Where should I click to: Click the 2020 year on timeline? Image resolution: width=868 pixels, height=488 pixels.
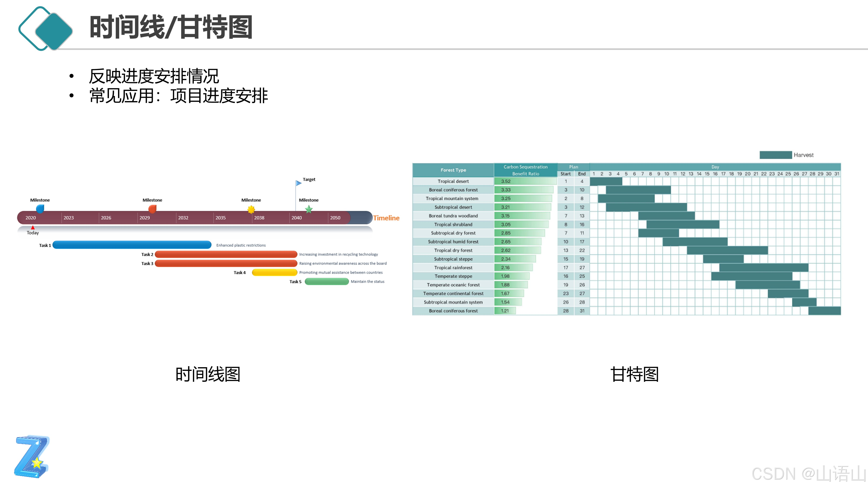click(31, 218)
